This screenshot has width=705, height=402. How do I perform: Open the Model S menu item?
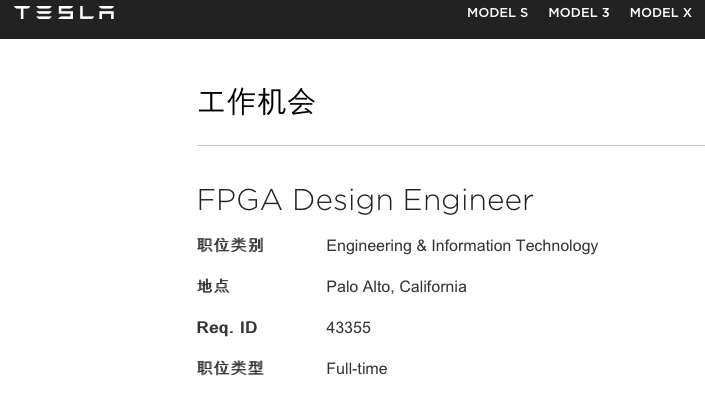point(497,13)
